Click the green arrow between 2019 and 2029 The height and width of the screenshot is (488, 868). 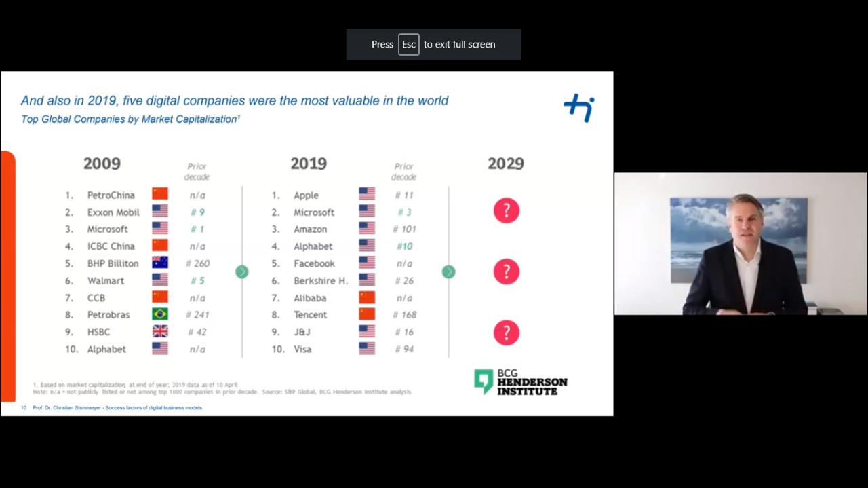[448, 271]
